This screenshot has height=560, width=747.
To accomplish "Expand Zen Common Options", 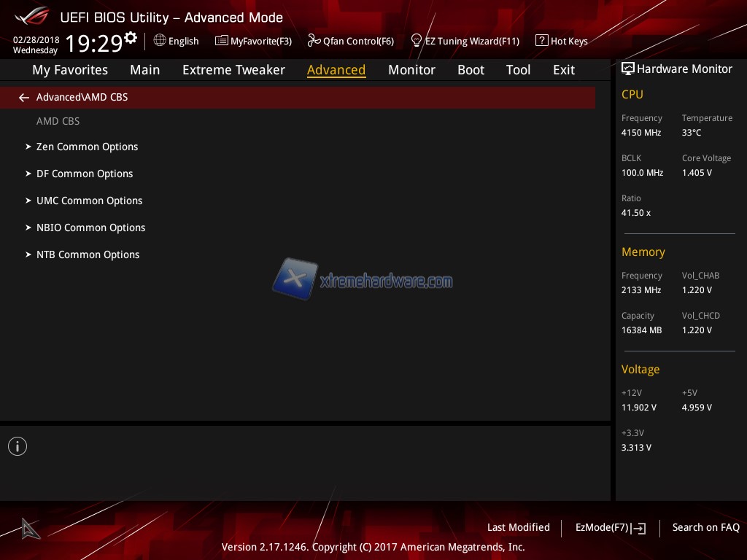I will point(87,147).
